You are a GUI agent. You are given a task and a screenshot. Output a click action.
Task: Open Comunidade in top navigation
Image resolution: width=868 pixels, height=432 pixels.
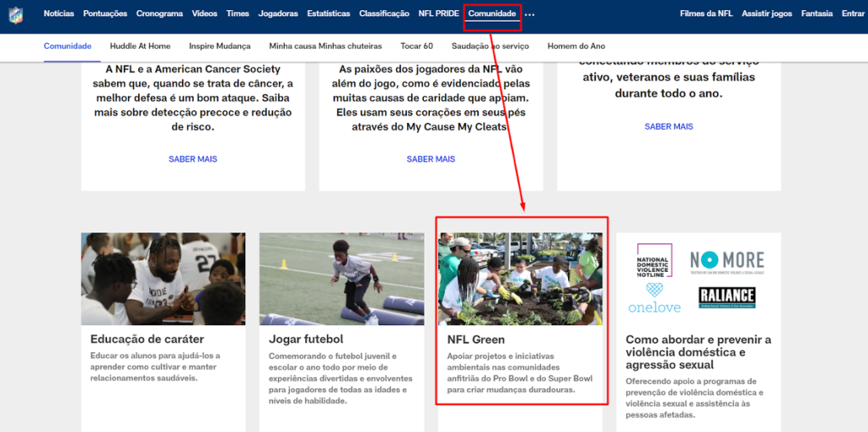point(492,14)
